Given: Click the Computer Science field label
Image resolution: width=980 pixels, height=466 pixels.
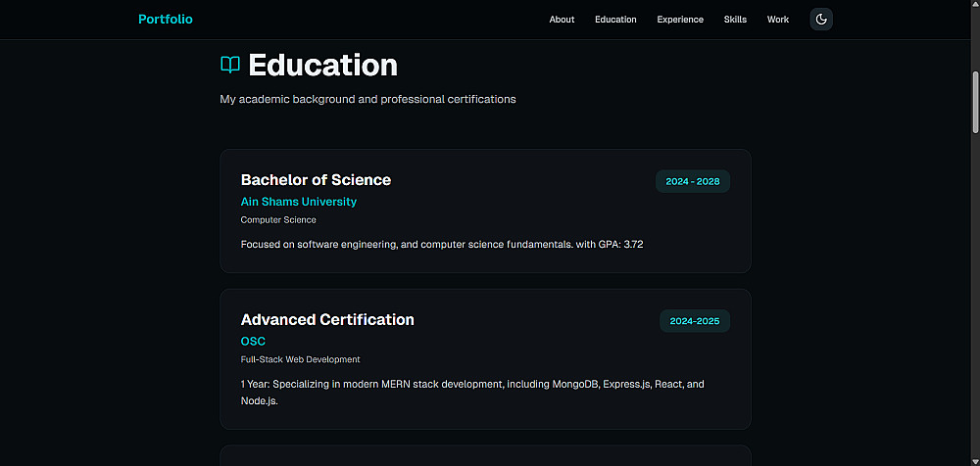Looking at the screenshot, I should click(278, 220).
